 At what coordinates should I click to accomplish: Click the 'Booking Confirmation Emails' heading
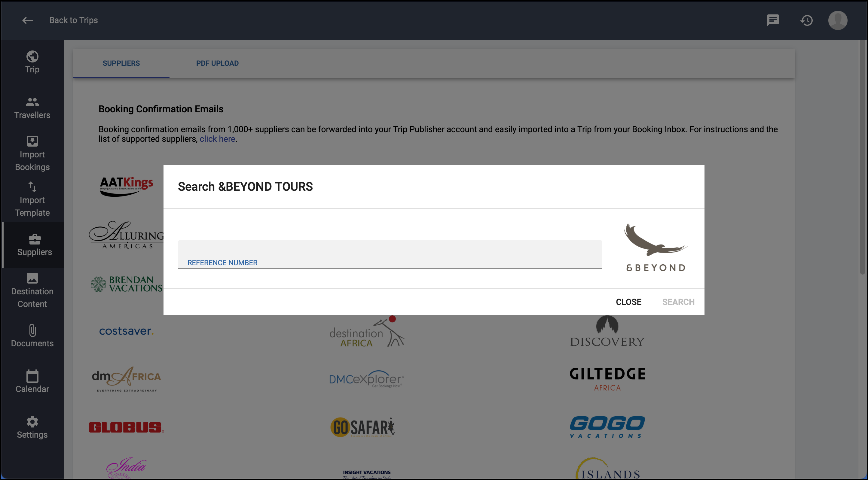click(x=161, y=109)
